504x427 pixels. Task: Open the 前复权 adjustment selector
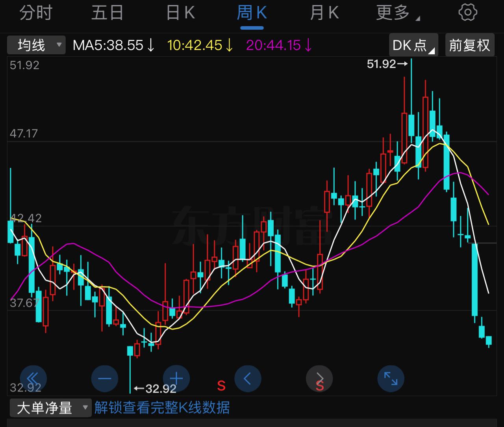(470, 45)
